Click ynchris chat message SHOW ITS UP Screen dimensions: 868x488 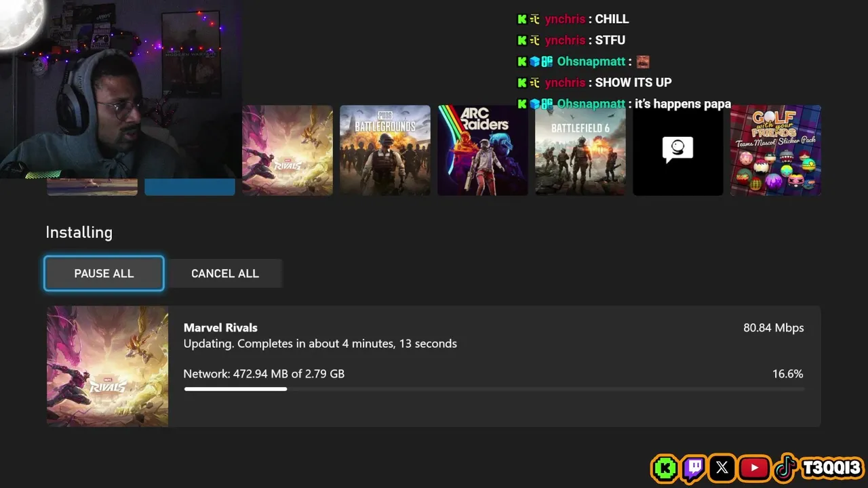point(594,82)
